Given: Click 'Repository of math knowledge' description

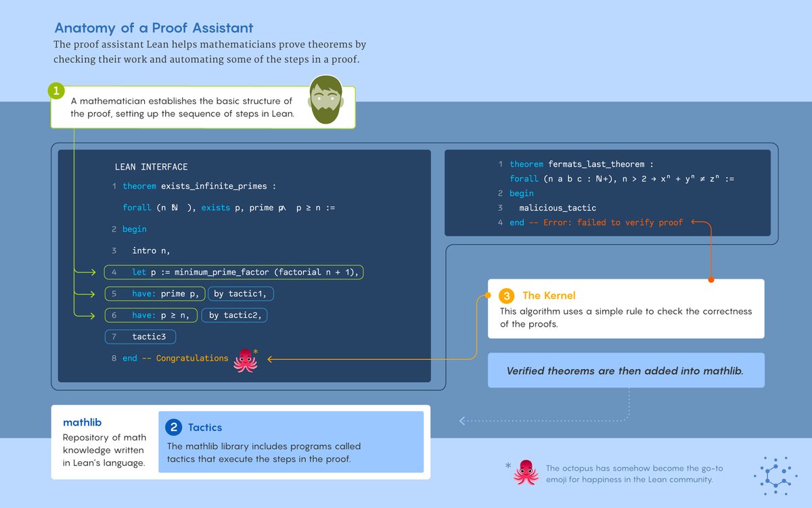Looking at the screenshot, I should pos(104,450).
